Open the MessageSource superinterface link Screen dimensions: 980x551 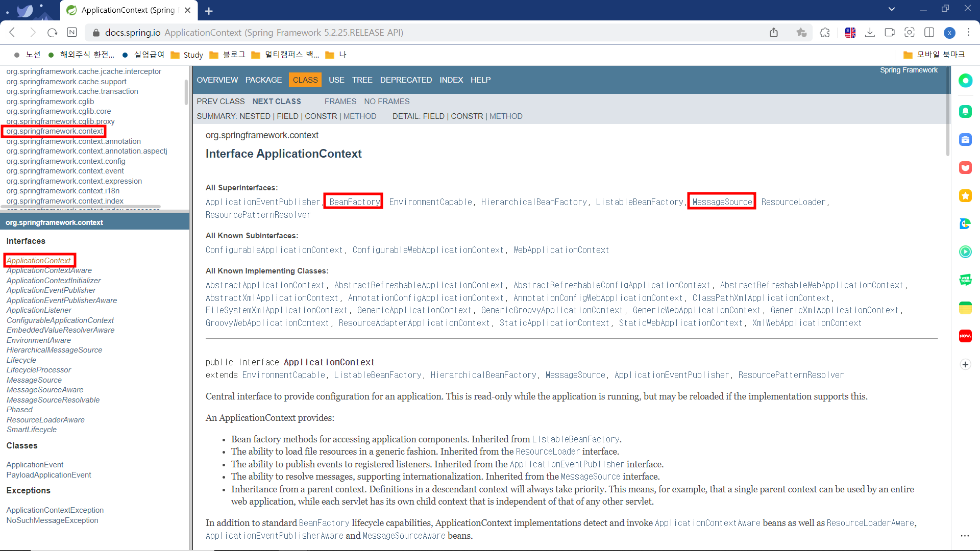pos(722,202)
